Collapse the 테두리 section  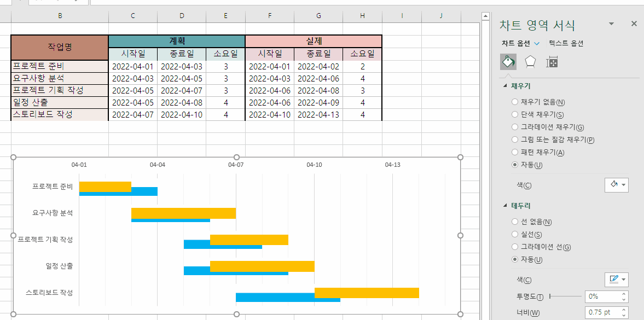pyautogui.click(x=505, y=206)
